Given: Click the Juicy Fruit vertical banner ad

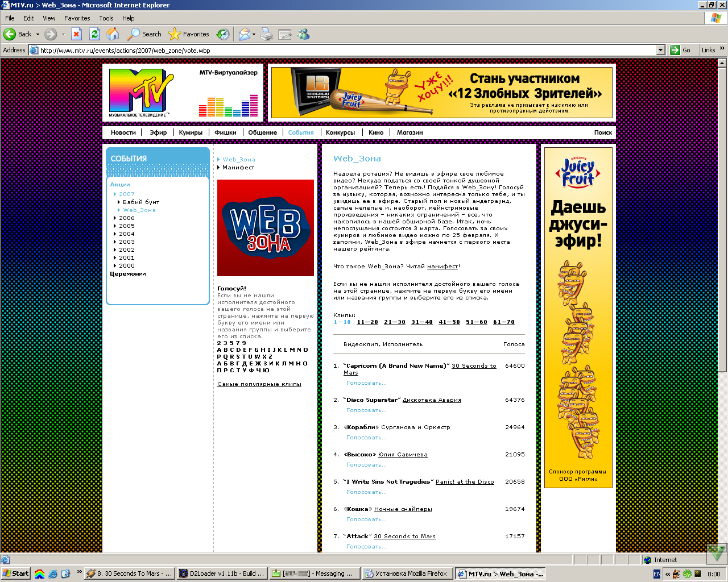Looking at the screenshot, I should (578, 317).
